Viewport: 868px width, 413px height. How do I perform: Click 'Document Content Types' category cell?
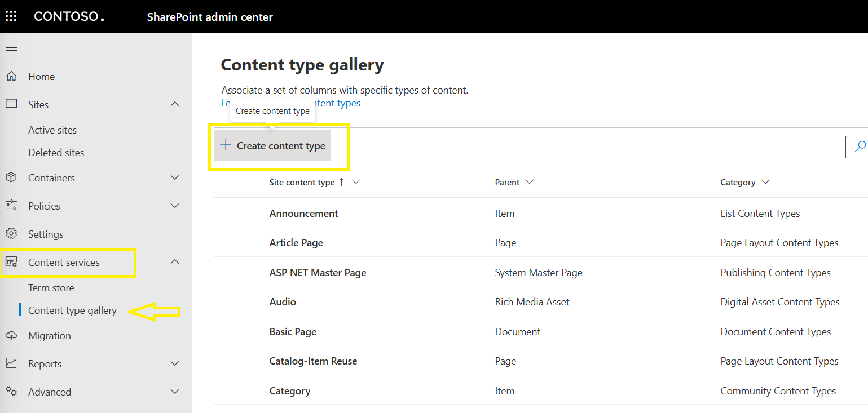776,332
